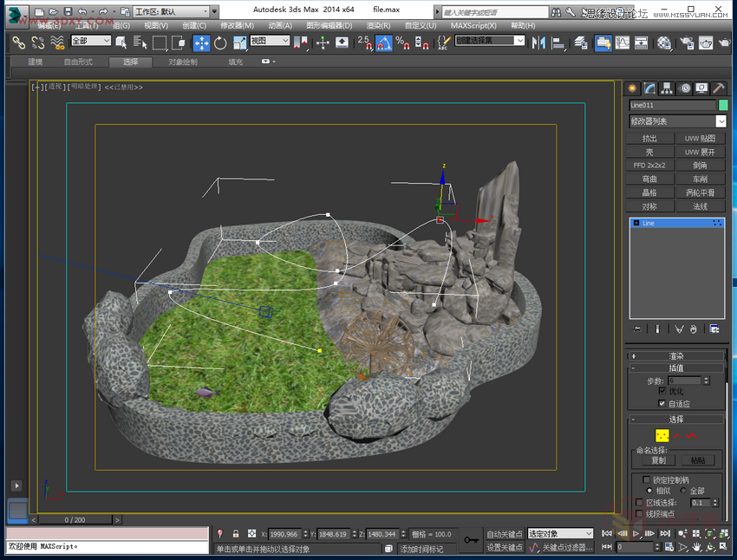This screenshot has width=737, height=560.
Task: Open the 工作区 默认 workspace dropdown
Action: tap(172, 11)
